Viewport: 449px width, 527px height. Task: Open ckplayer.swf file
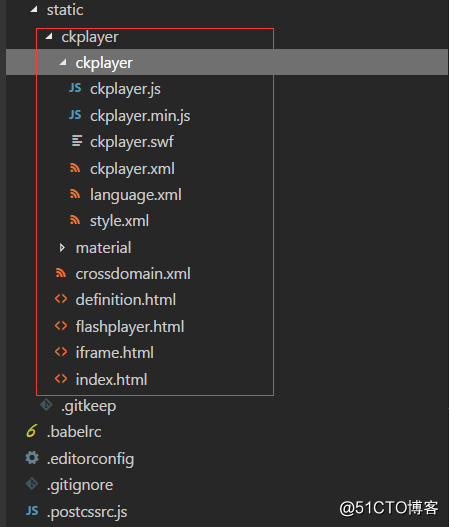[x=132, y=142]
